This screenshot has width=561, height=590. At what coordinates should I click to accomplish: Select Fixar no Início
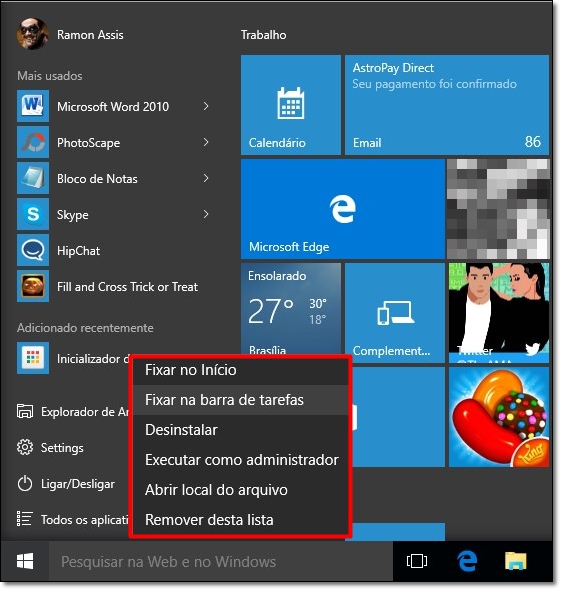coord(240,370)
